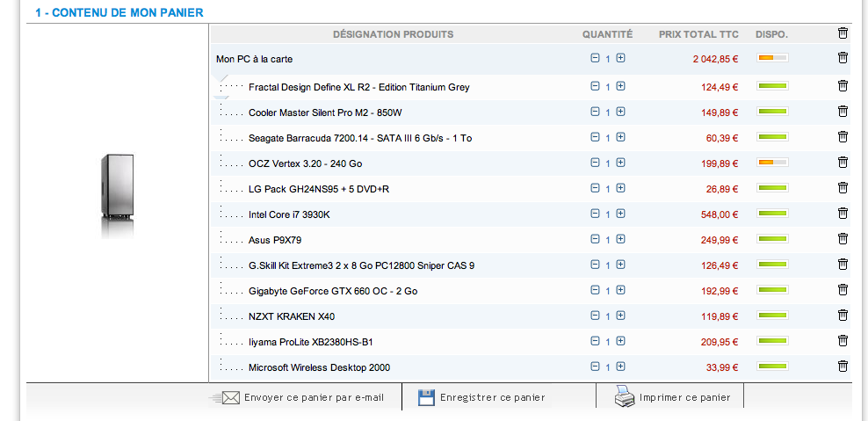Delete the Intel Core i7 3930K item
Viewport: 868px width, 421px height.
click(843, 214)
